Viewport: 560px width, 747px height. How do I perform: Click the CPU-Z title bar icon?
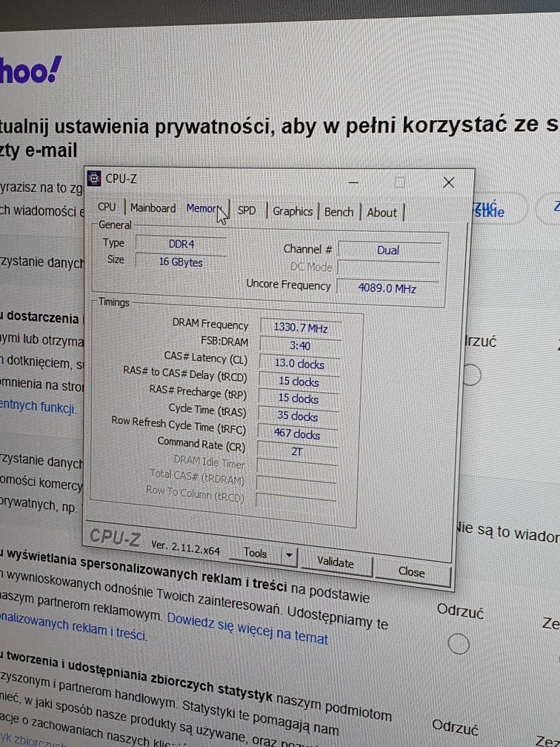point(95,178)
